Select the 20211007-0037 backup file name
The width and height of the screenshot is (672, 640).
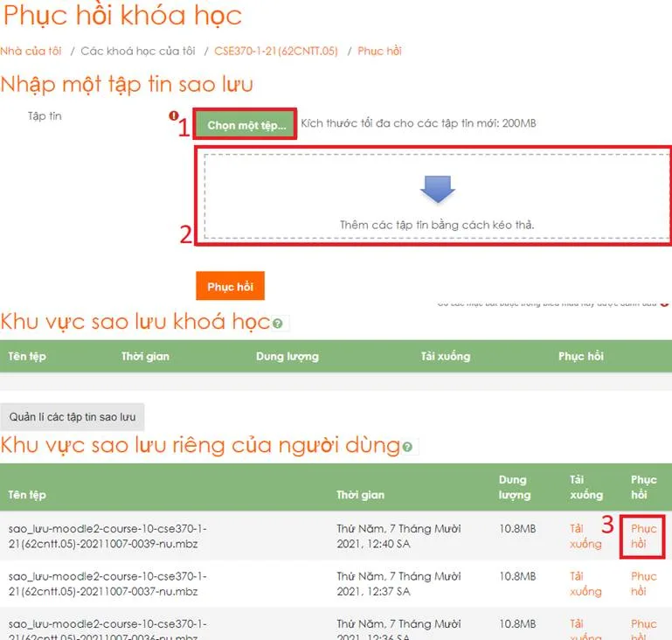(107, 584)
